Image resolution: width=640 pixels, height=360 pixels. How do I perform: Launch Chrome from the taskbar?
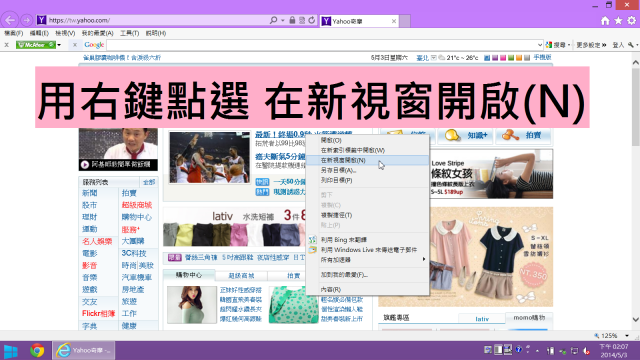37,351
